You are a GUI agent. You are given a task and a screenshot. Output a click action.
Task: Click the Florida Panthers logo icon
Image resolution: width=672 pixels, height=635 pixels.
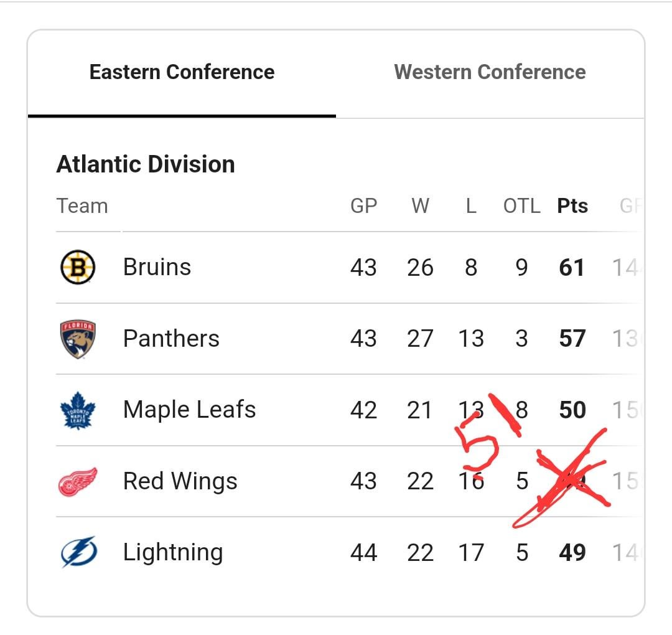tap(78, 339)
